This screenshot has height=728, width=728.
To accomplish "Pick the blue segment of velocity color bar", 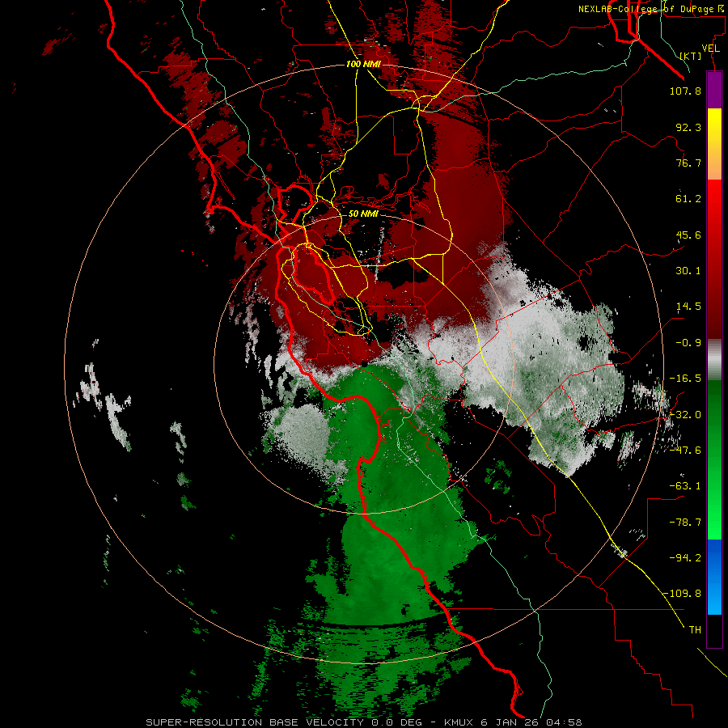I will pyautogui.click(x=714, y=577).
